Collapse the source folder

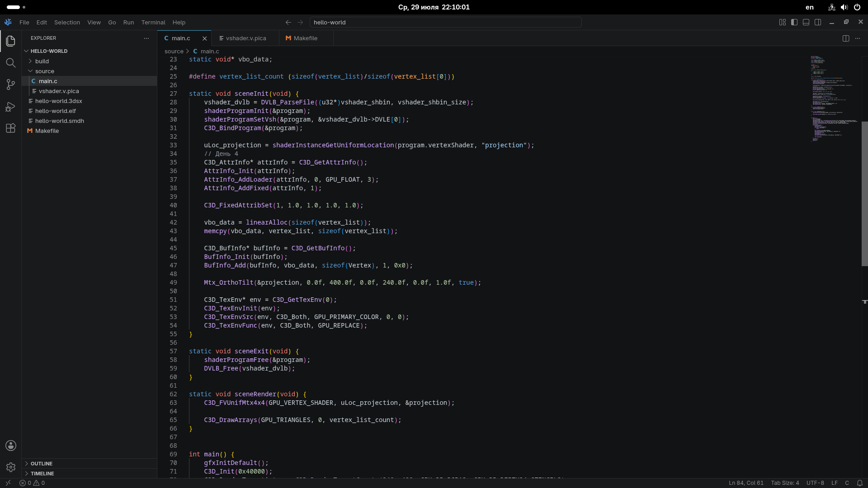[x=90, y=71]
